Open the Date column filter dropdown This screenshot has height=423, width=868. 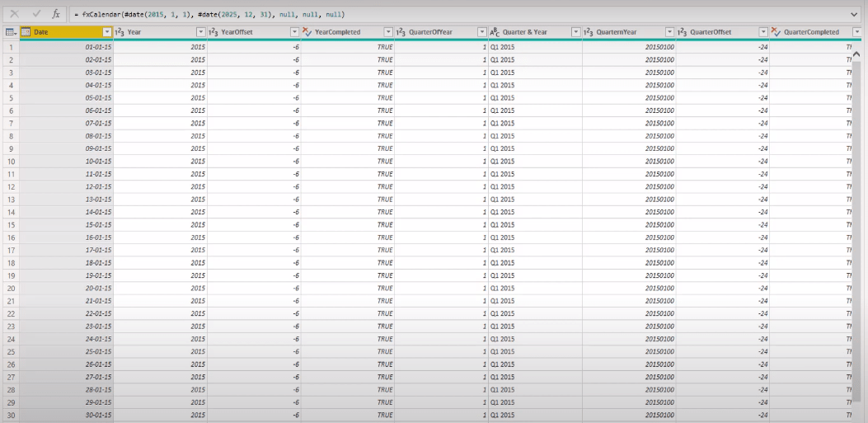(x=107, y=32)
